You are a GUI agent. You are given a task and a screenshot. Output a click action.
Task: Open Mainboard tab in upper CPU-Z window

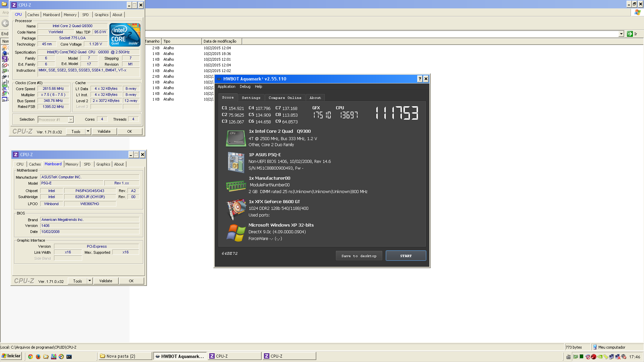[x=51, y=15]
